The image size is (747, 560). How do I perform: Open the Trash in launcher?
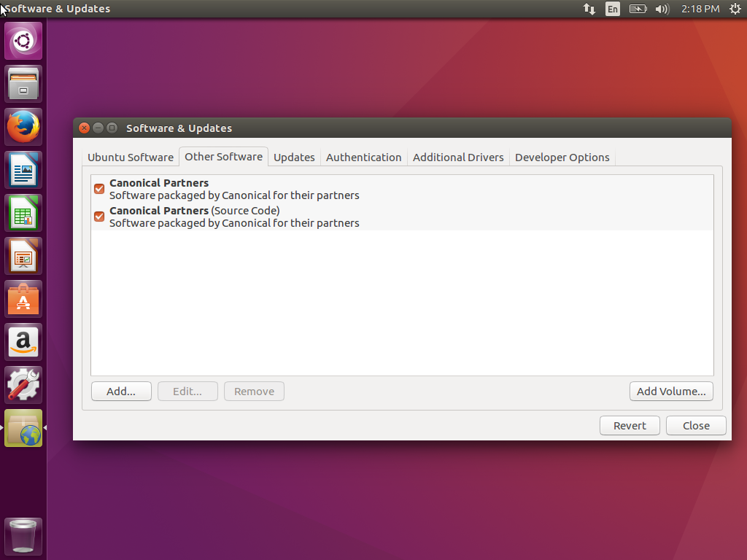23,536
